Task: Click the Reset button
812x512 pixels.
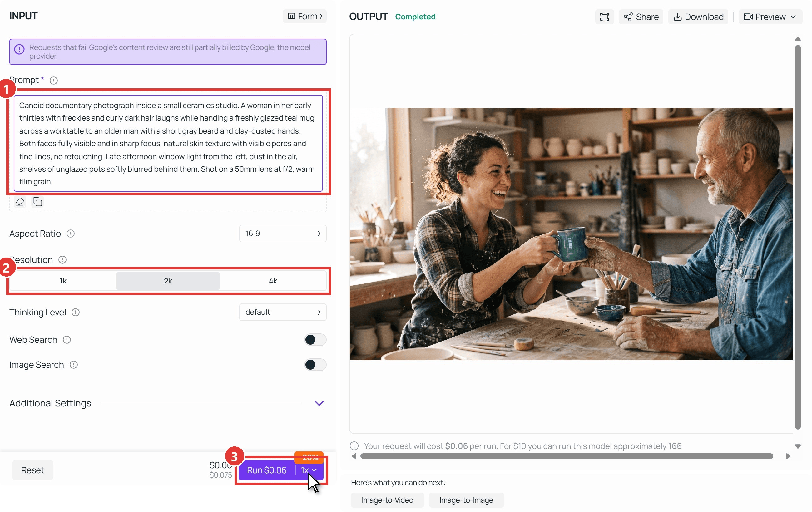Action: click(x=33, y=470)
